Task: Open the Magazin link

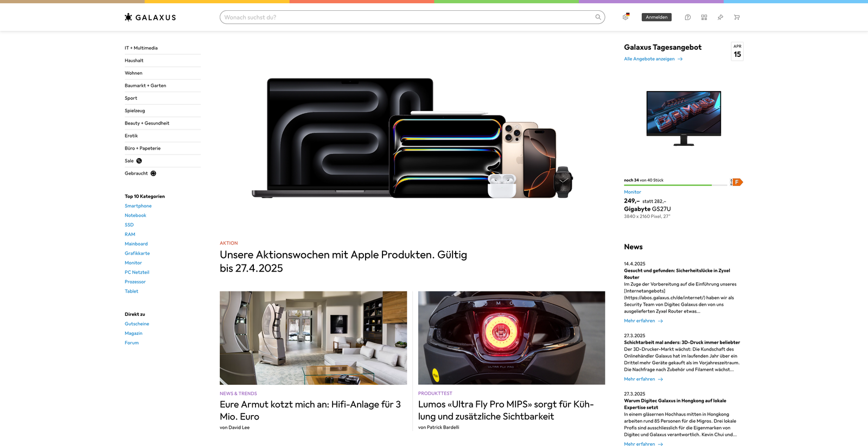Action: point(133,333)
